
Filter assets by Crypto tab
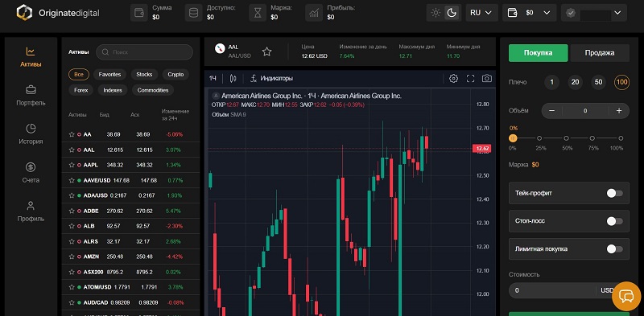175,74
